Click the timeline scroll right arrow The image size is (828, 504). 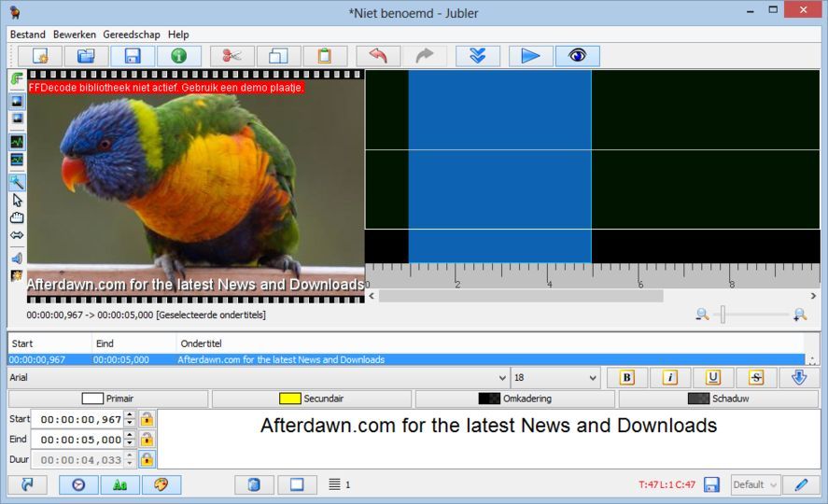(x=813, y=296)
